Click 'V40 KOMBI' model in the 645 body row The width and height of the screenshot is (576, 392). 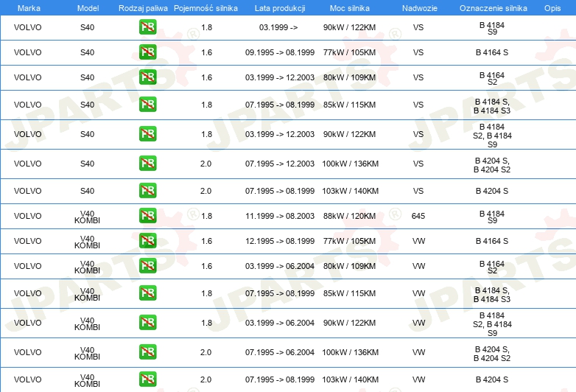[x=87, y=217]
